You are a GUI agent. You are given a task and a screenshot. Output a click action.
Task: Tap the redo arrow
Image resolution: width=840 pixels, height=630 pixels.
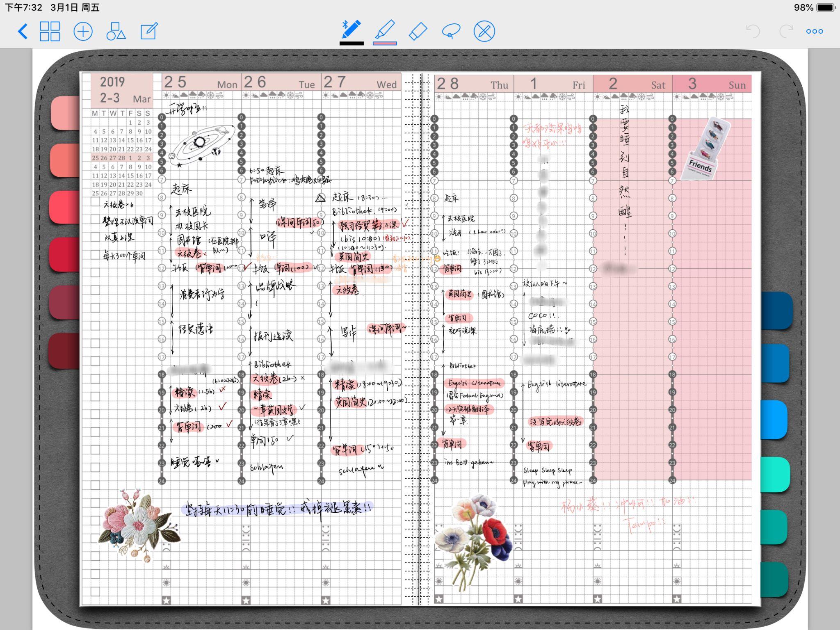pos(786,32)
